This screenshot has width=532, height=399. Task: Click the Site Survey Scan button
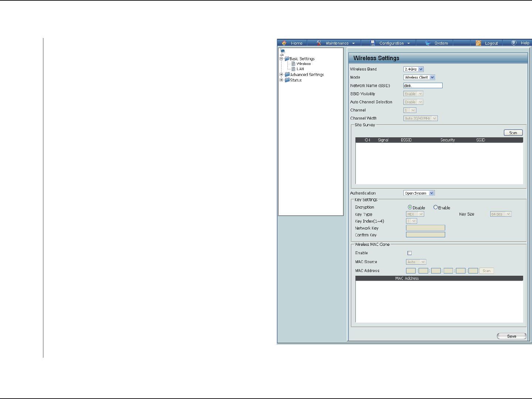pos(513,133)
